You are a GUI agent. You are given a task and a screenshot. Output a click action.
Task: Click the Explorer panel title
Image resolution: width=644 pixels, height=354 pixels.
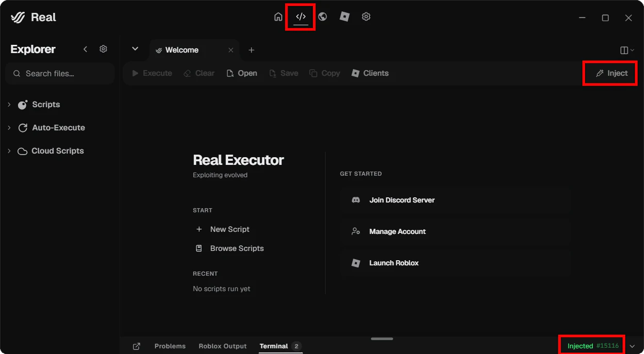33,49
